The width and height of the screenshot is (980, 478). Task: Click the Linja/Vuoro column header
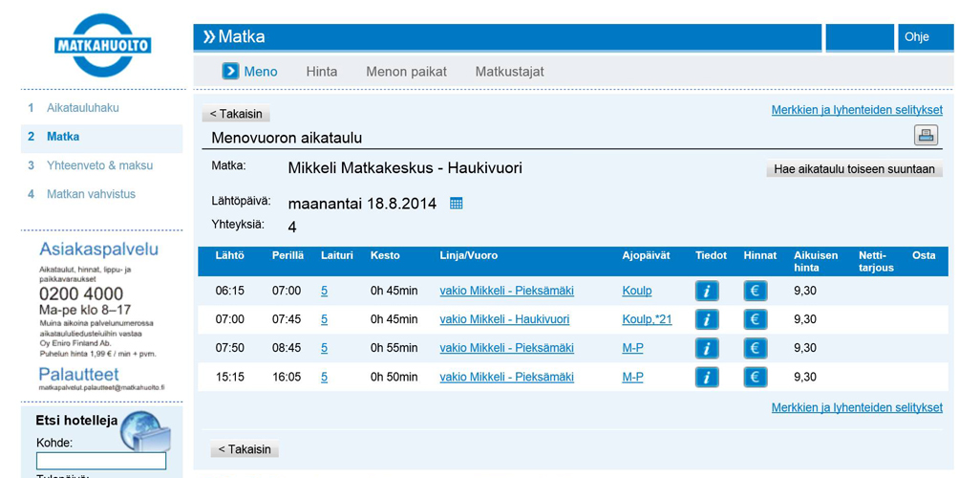pos(469,255)
